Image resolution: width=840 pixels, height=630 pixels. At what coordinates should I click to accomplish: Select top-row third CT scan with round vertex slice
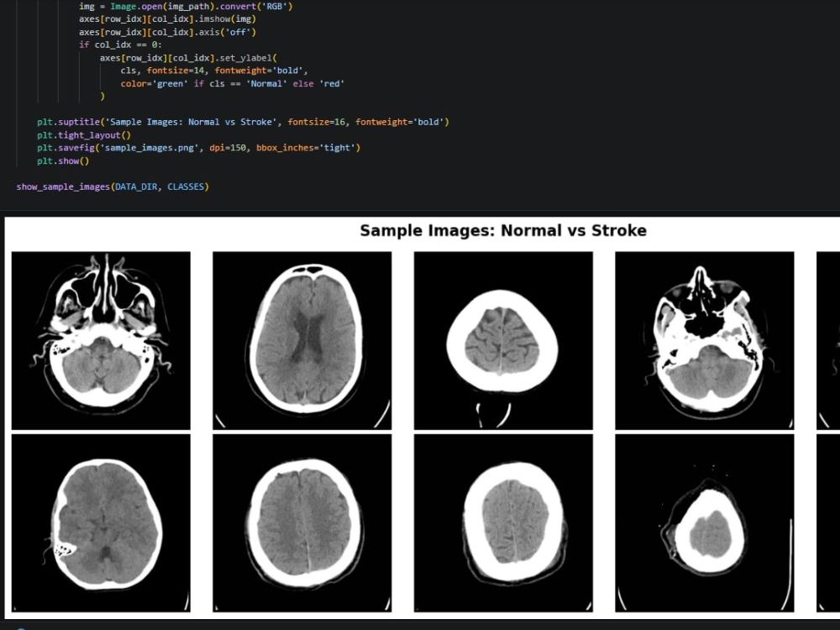point(503,341)
